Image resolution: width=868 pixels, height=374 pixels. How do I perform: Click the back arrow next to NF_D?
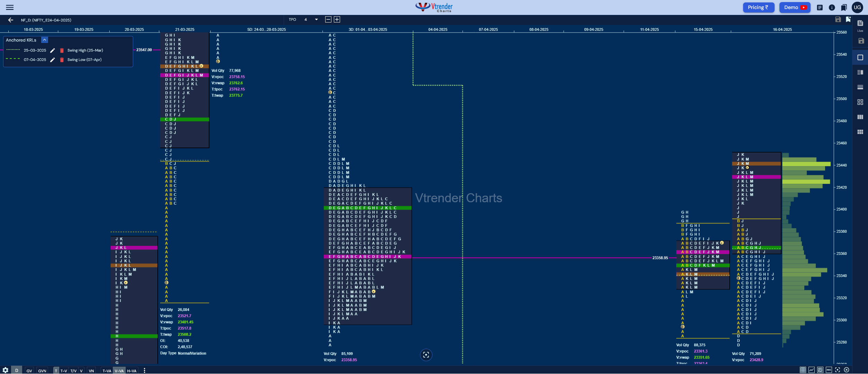11,20
